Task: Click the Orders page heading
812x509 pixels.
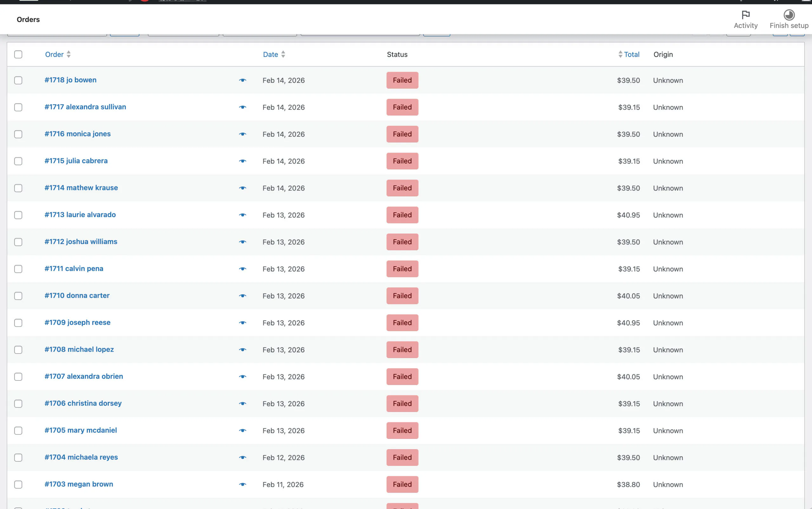Action: click(x=28, y=20)
